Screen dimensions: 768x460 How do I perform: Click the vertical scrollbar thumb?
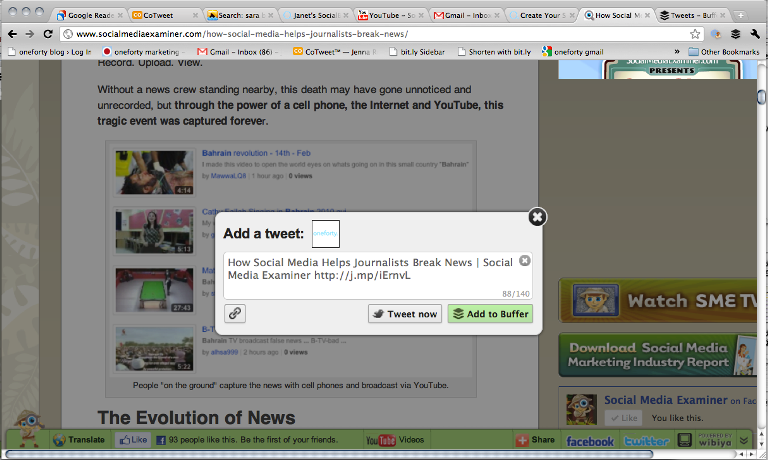[x=761, y=97]
